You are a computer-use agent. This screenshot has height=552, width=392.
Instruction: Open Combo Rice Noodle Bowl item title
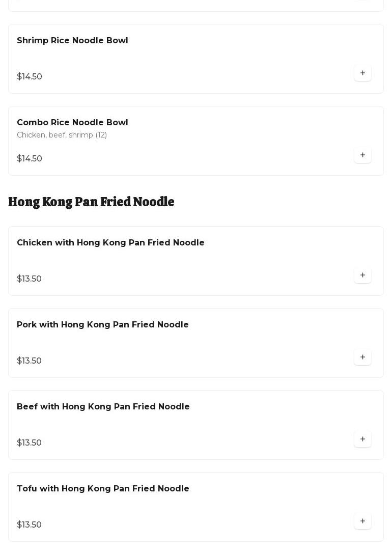72,123
